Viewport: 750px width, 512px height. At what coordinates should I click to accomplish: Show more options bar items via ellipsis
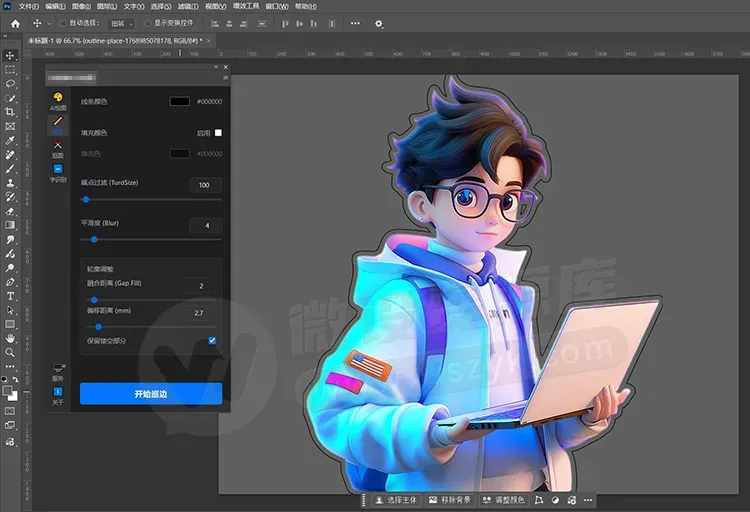355,23
